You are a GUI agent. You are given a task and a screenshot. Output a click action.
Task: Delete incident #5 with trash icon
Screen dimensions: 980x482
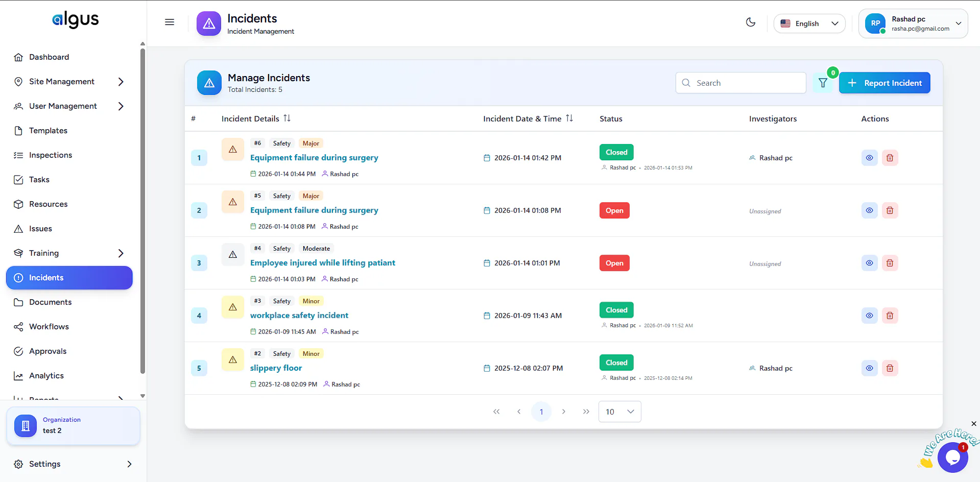click(890, 210)
